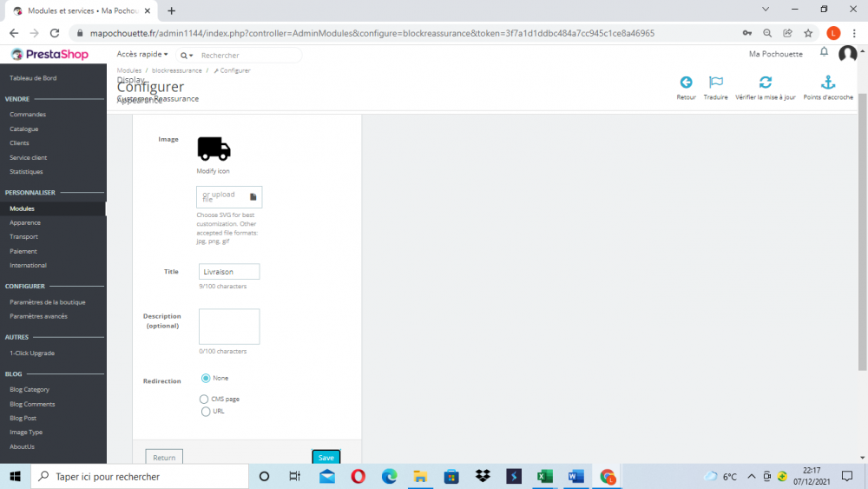Open Windows Start menu
This screenshot has width=868, height=489.
pos(15,476)
